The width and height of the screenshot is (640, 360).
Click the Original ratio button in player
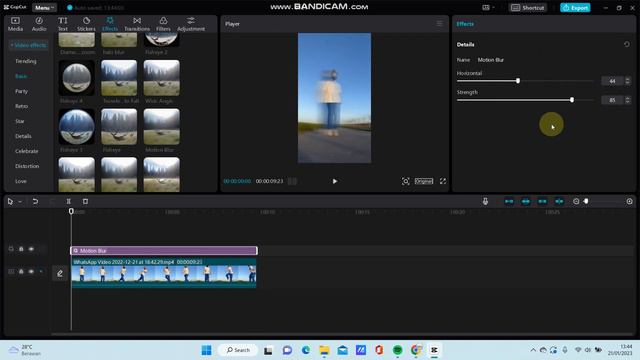(x=424, y=181)
